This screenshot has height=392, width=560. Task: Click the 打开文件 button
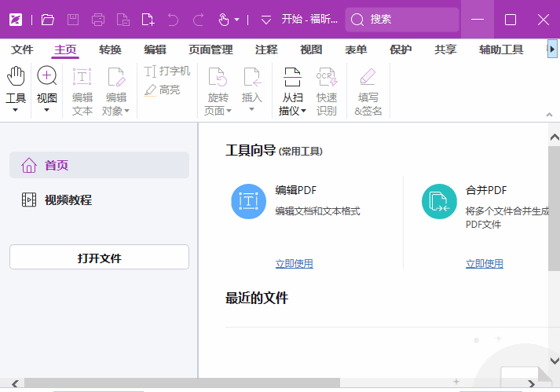[x=99, y=257]
